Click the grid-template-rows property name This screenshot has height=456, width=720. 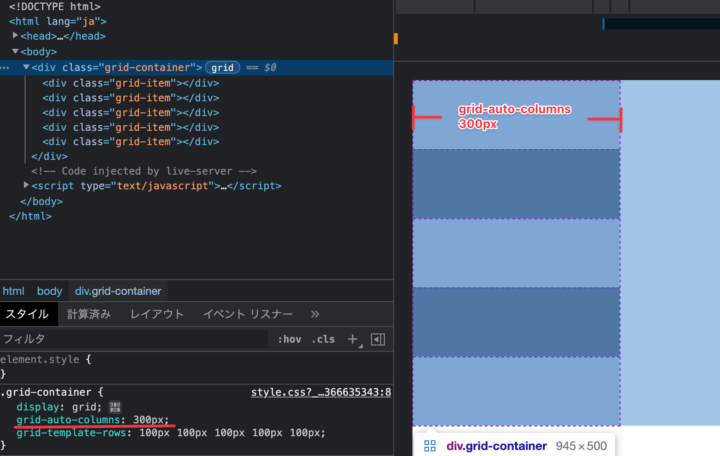(71, 433)
